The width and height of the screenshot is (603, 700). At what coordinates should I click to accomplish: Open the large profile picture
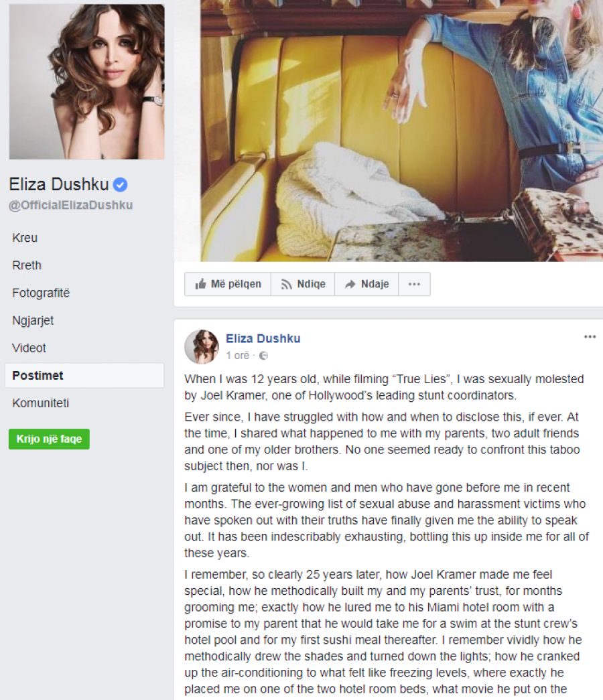click(x=86, y=82)
